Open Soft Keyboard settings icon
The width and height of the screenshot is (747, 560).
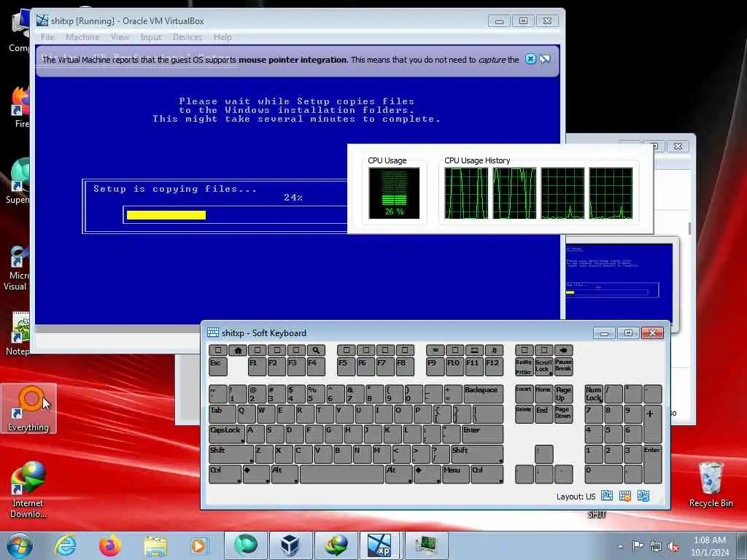(625, 496)
